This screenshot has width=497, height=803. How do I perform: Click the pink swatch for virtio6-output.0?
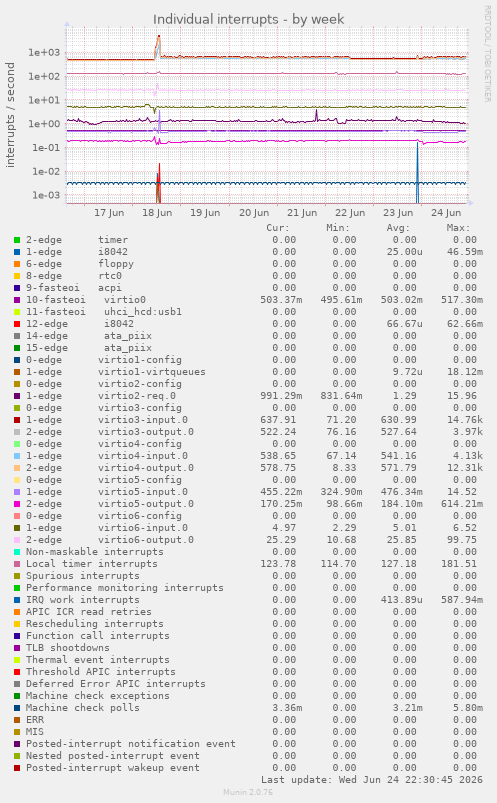[17, 540]
